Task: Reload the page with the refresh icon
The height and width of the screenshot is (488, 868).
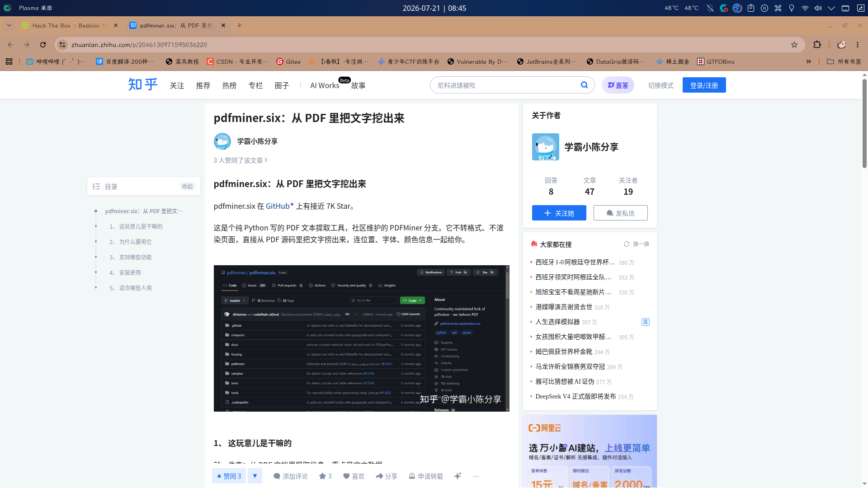Action: click(43, 45)
